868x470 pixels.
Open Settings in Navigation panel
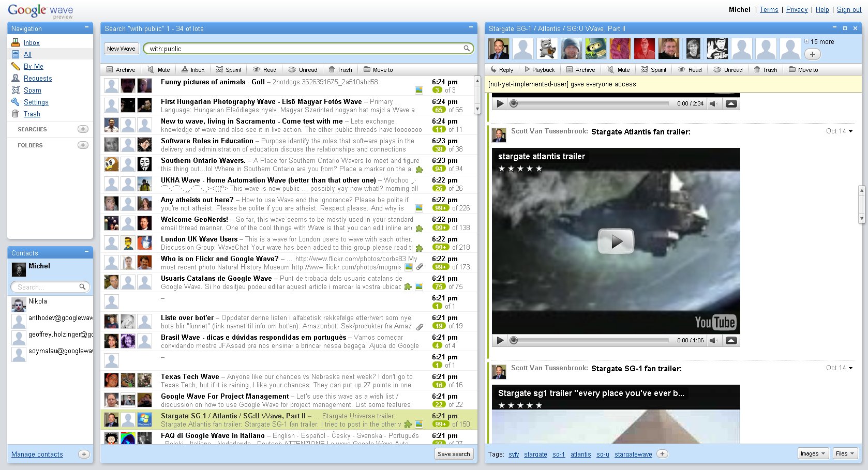click(x=36, y=102)
